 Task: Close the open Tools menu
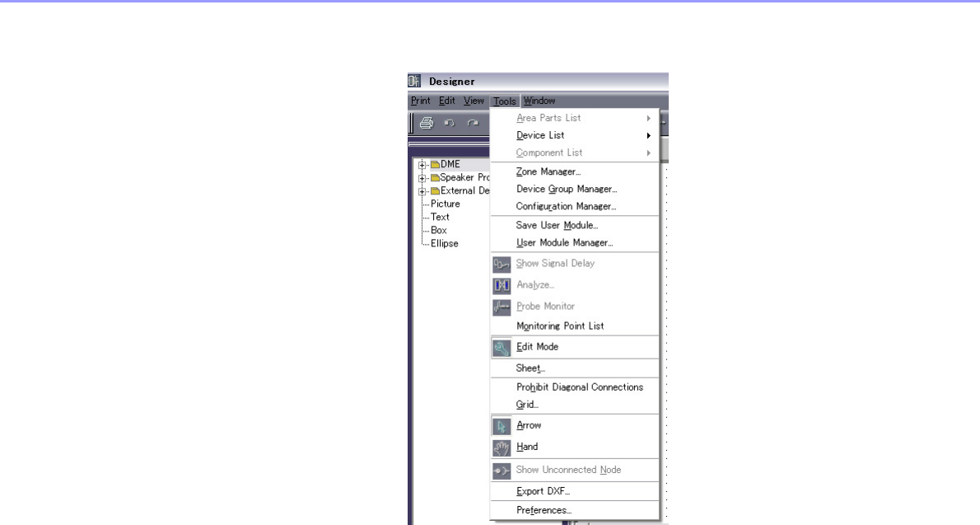point(504,101)
